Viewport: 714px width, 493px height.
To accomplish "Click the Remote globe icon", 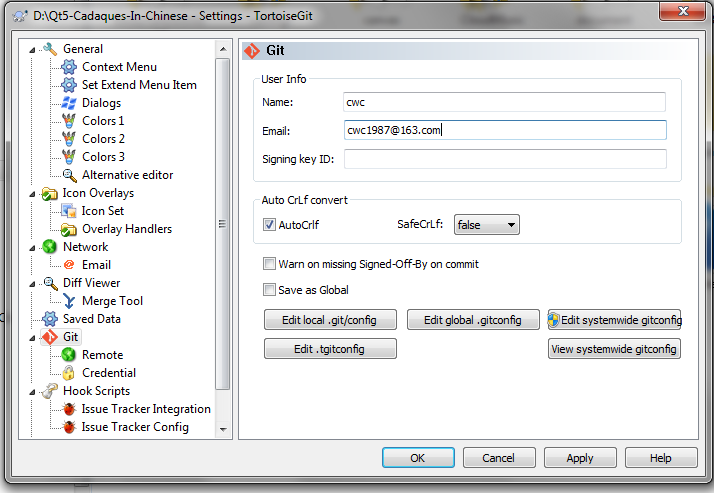I will [x=69, y=355].
